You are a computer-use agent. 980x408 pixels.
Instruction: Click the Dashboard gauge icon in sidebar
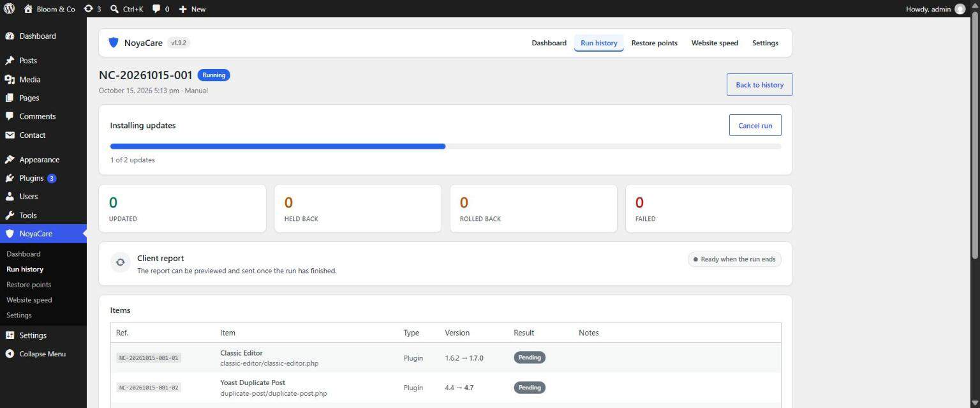(10, 36)
